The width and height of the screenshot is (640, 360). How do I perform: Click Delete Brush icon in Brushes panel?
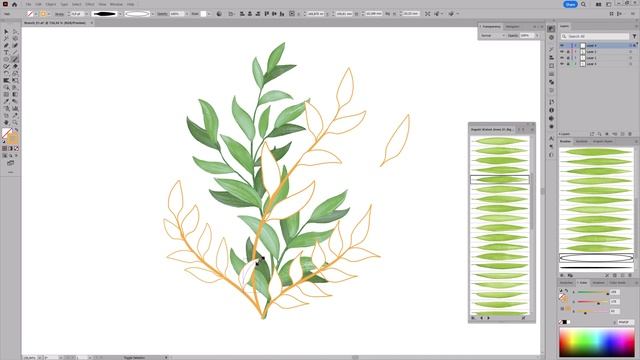pyautogui.click(x=630, y=276)
